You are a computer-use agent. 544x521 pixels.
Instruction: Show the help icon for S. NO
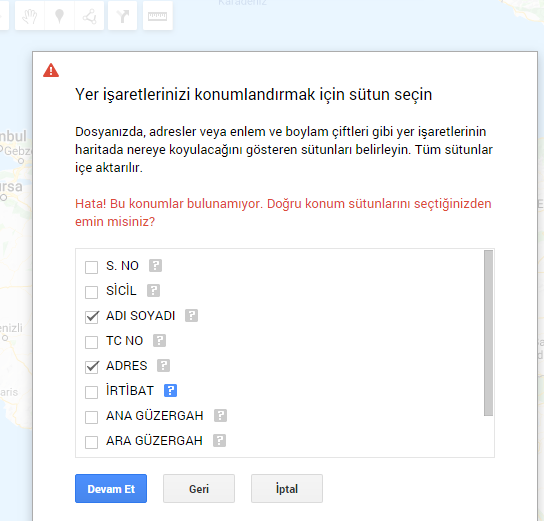pos(155,266)
